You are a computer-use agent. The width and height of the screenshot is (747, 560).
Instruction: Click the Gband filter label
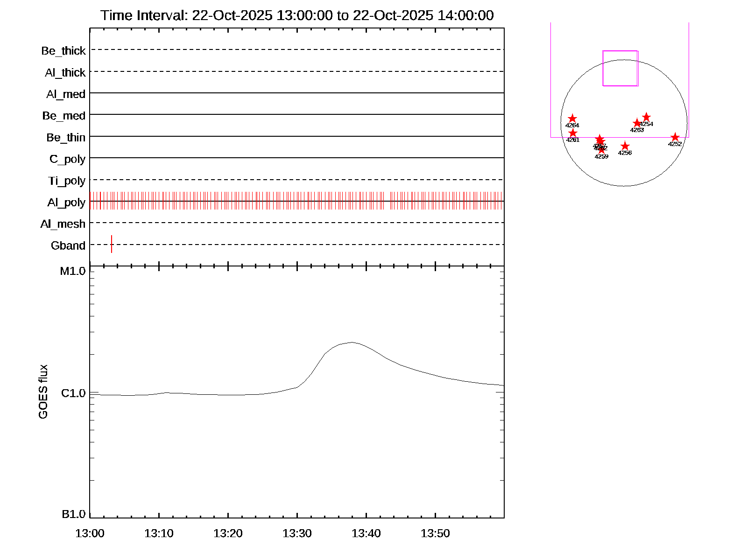[68, 245]
